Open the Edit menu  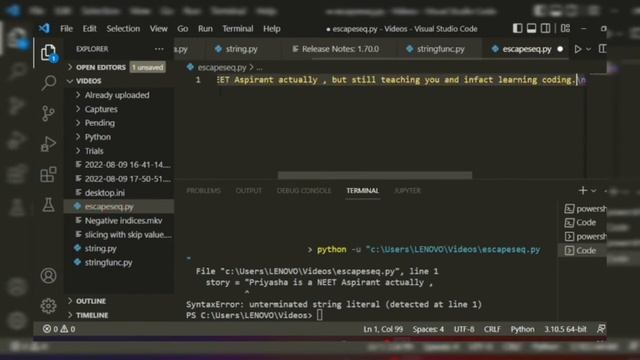[89, 29]
